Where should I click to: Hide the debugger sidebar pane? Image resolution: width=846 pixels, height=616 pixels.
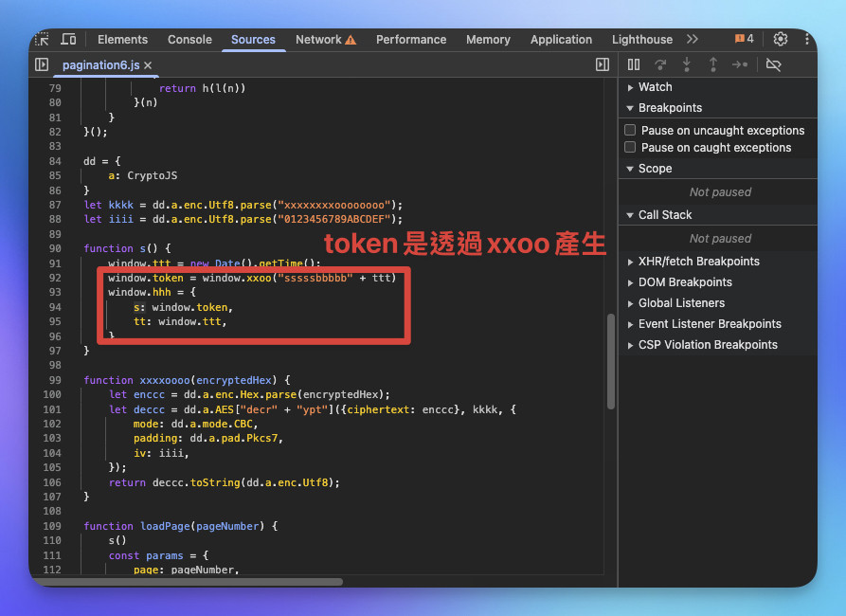coord(603,64)
